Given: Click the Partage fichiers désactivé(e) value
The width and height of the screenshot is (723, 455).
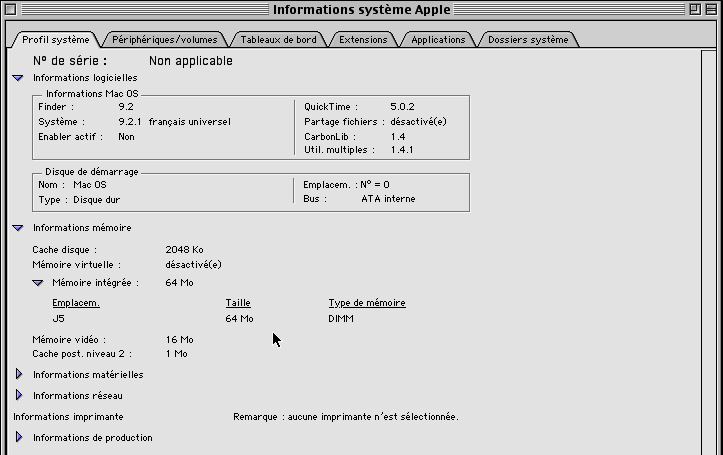Looking at the screenshot, I should [418, 122].
